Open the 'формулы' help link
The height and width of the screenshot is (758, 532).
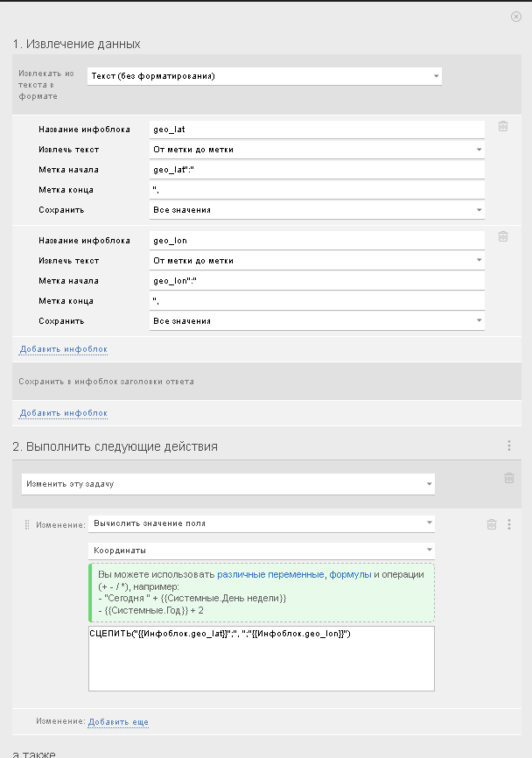350,574
